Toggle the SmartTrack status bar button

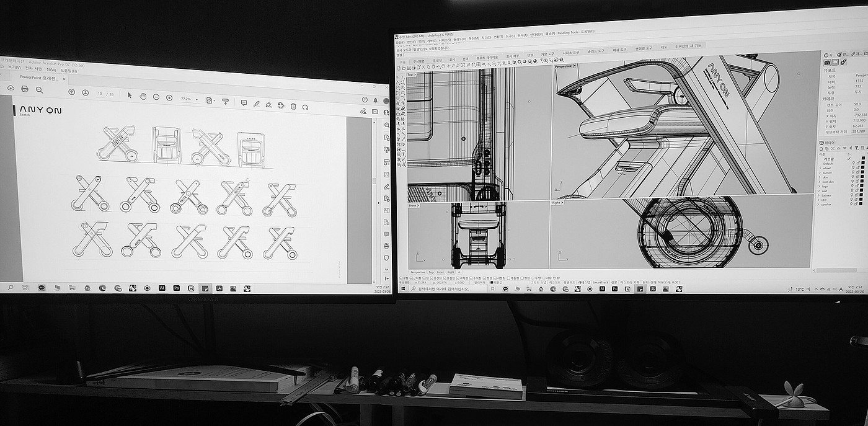tap(600, 282)
